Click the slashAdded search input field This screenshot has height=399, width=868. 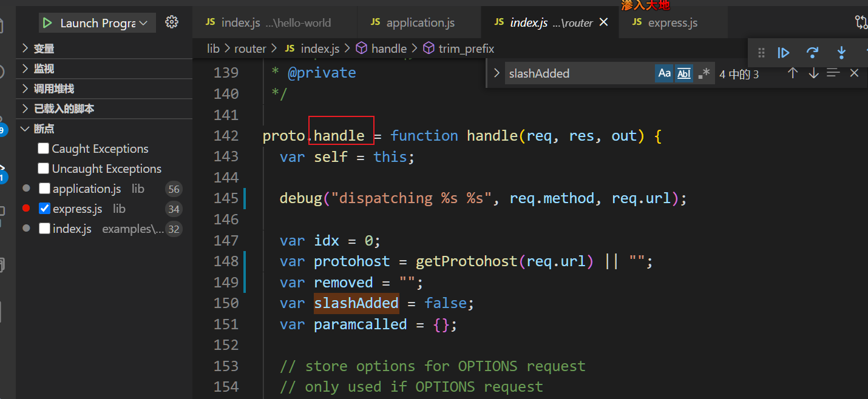click(577, 73)
